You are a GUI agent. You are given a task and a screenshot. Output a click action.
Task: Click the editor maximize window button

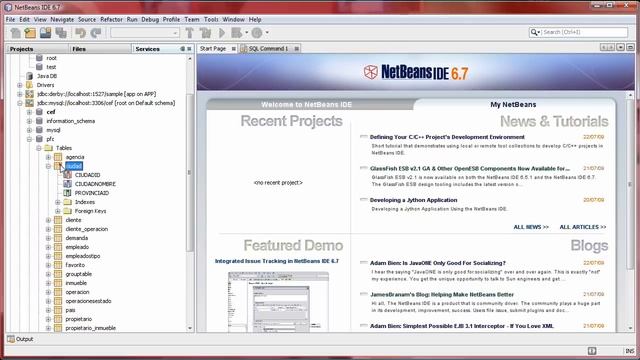pos(630,48)
